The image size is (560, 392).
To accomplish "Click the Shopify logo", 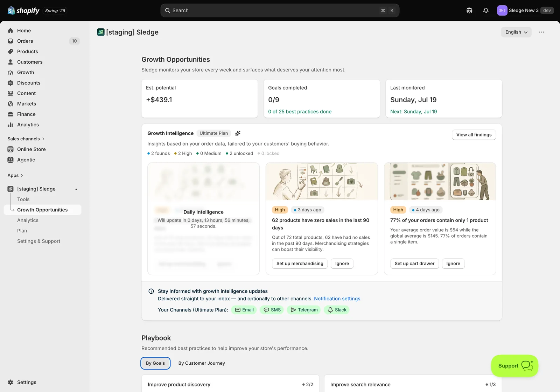I will (23, 10).
